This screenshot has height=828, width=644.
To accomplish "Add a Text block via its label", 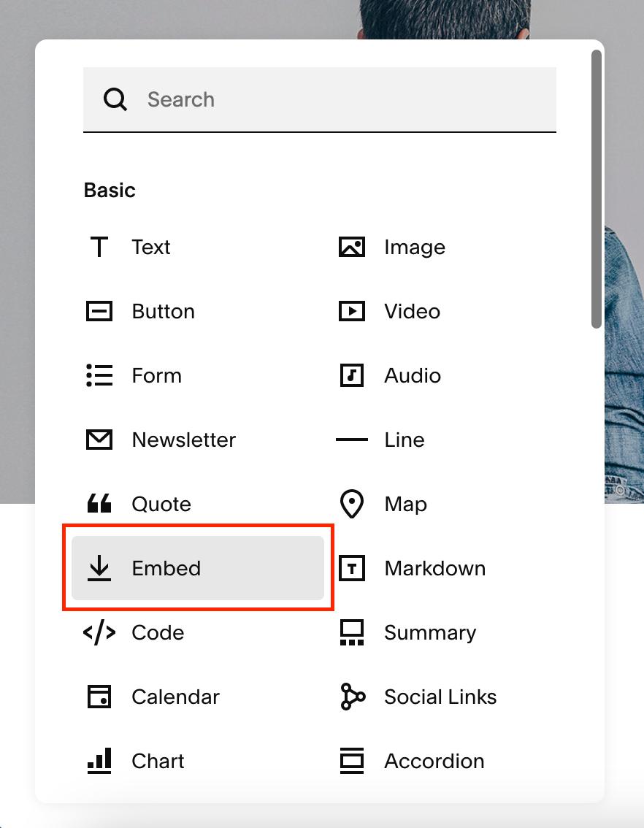I will pyautogui.click(x=151, y=247).
